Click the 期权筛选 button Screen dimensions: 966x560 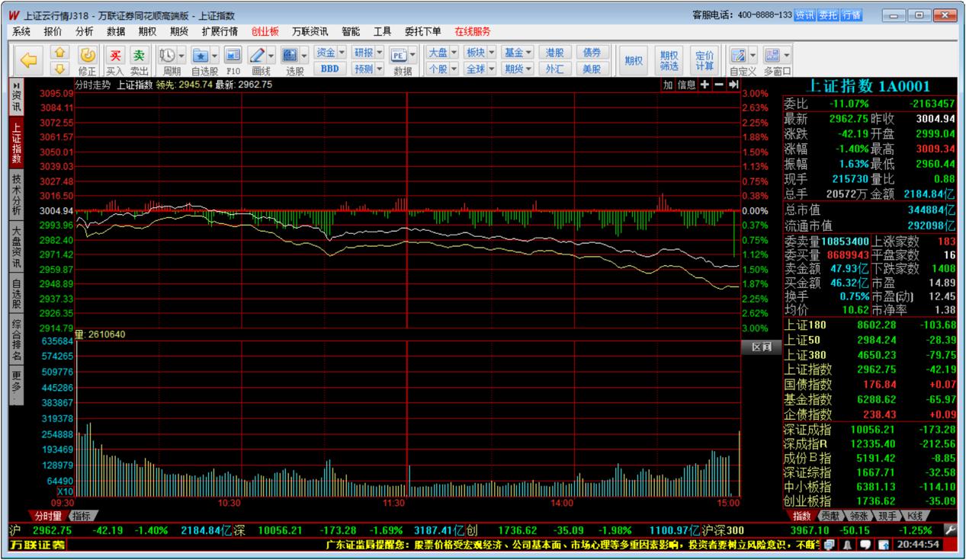tap(669, 60)
